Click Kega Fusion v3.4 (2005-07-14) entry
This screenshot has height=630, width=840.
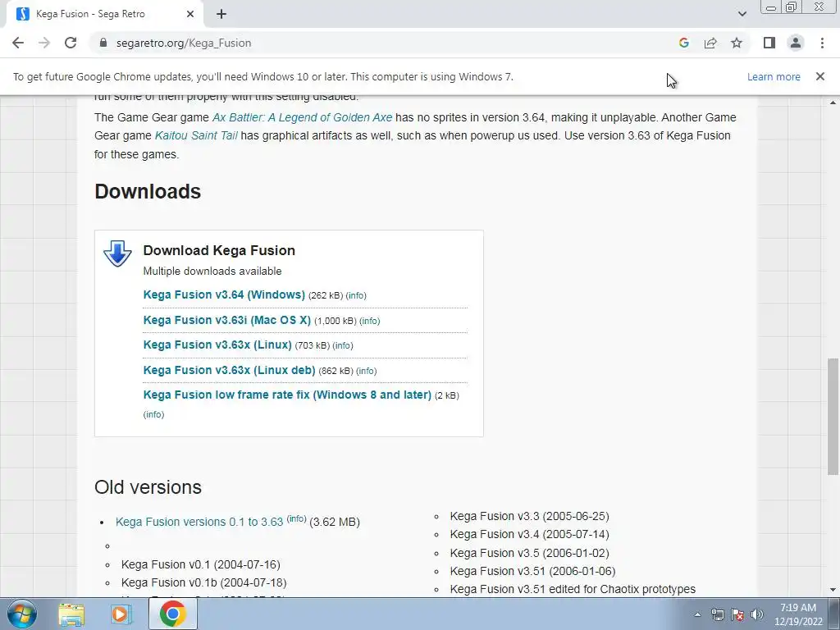pos(529,534)
